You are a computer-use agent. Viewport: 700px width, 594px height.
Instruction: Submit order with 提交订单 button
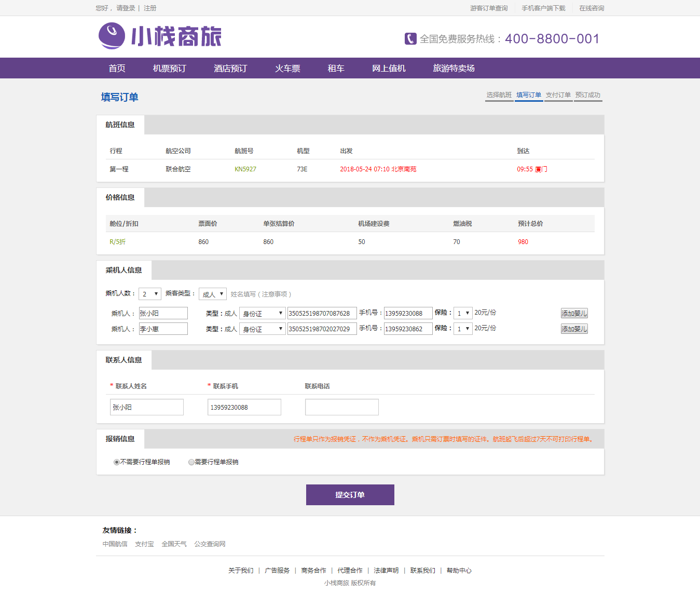pyautogui.click(x=350, y=495)
